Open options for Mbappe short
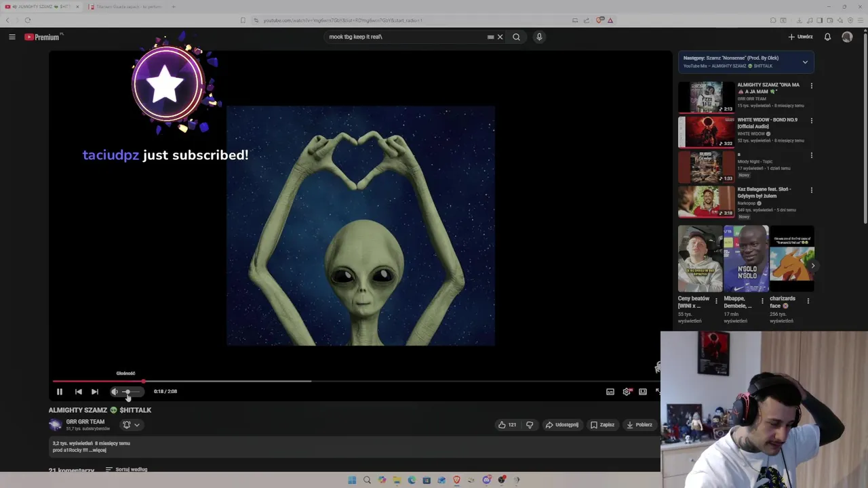The image size is (868, 488). [x=762, y=301]
